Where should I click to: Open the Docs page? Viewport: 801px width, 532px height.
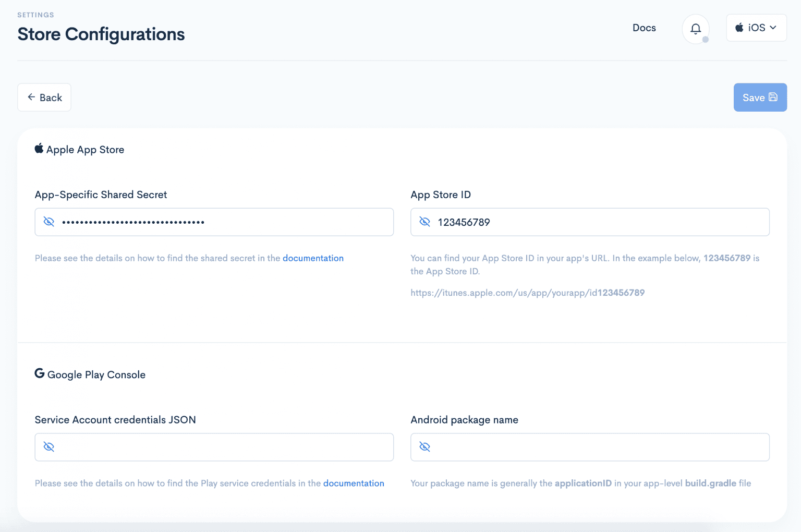(644, 28)
